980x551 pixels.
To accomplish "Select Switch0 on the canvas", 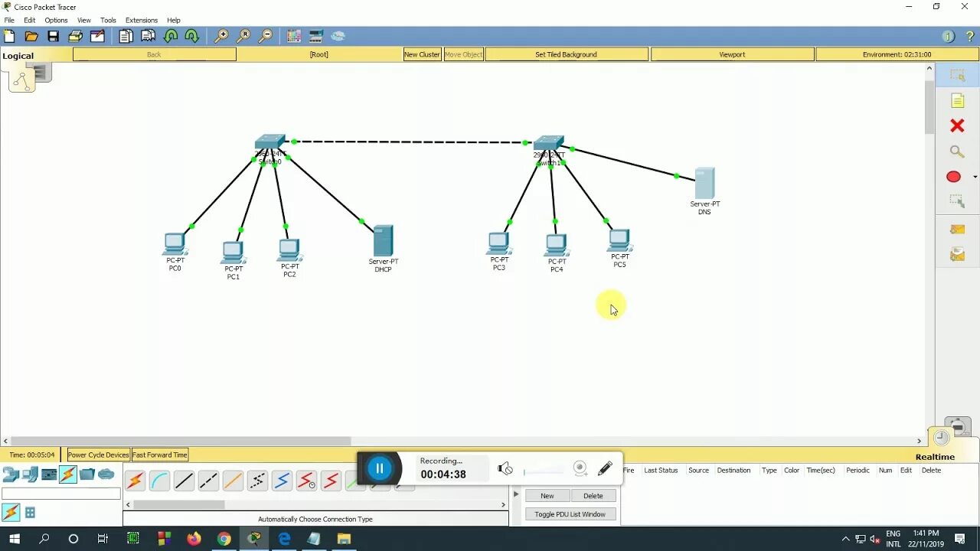I will click(x=269, y=142).
